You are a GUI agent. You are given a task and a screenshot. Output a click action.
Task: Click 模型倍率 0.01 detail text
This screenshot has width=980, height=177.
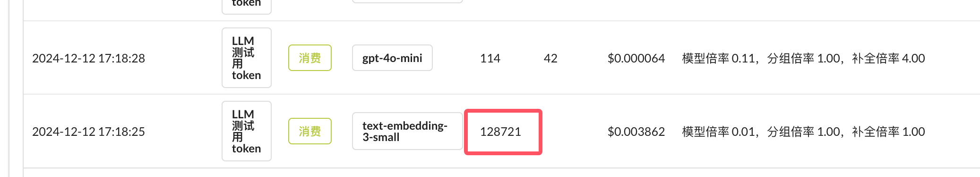point(718,132)
